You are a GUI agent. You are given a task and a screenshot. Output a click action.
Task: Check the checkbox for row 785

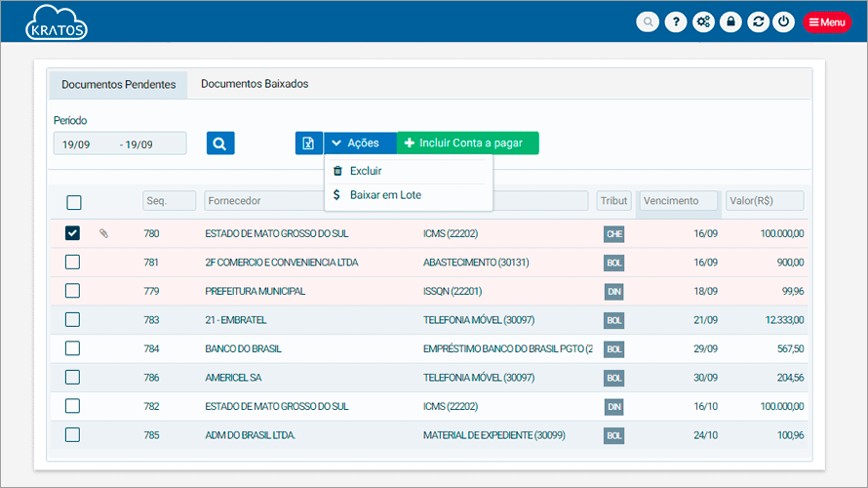72,435
